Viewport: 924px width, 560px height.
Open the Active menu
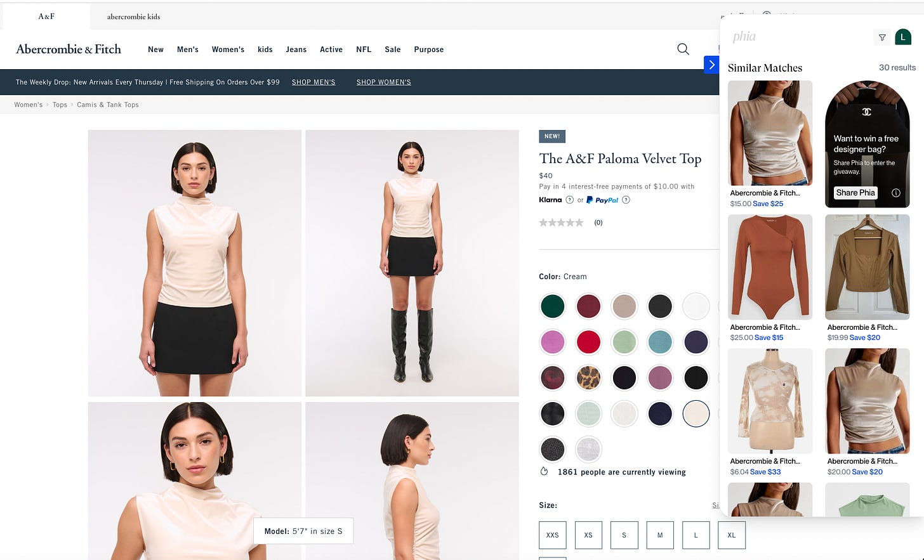click(x=331, y=49)
